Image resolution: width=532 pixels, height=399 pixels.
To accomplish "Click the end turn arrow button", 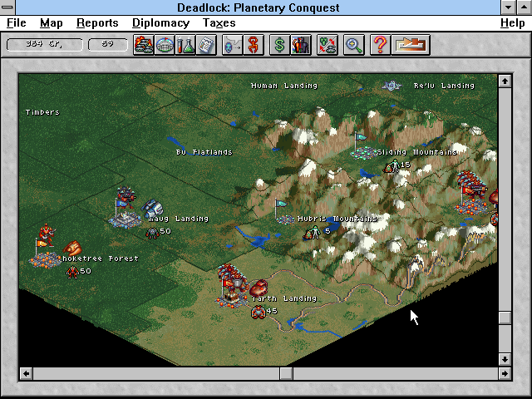I will 411,44.
